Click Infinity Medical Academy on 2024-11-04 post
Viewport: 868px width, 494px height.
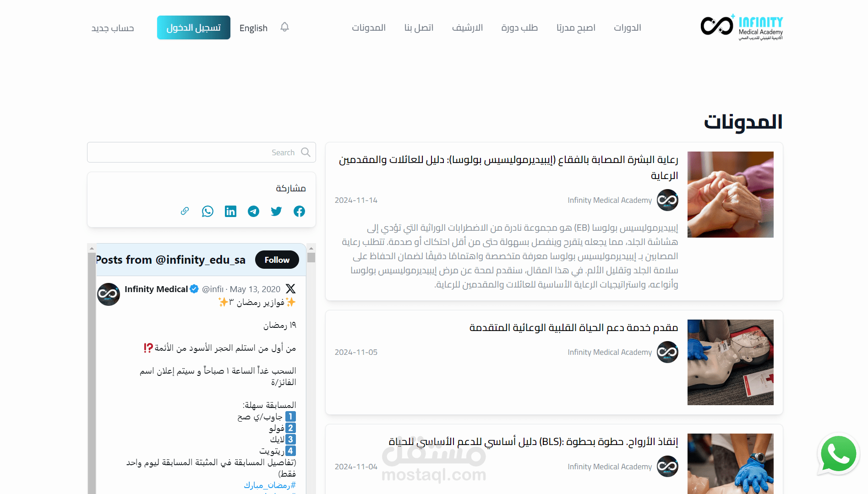pos(610,467)
